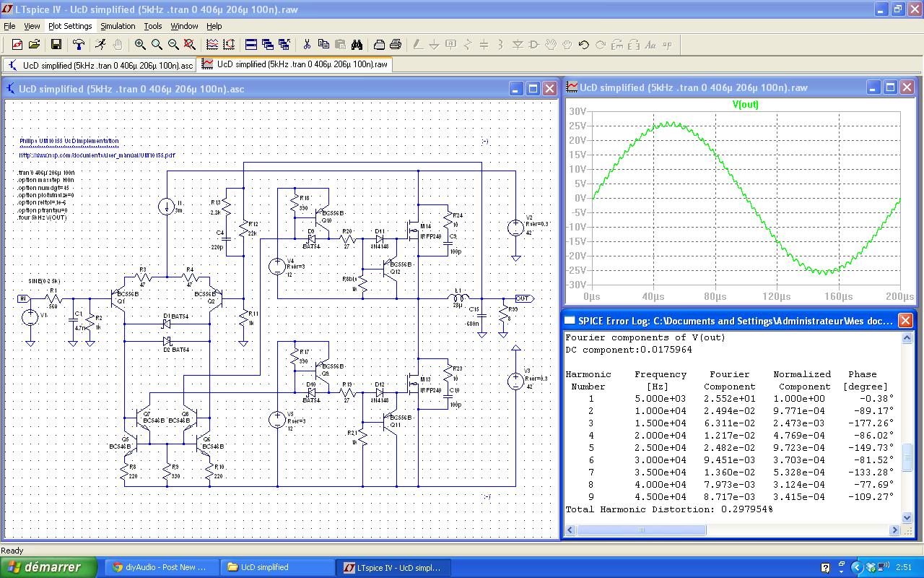Open the component gate symbol tool
This screenshot has width=924, height=578.
[x=534, y=45]
